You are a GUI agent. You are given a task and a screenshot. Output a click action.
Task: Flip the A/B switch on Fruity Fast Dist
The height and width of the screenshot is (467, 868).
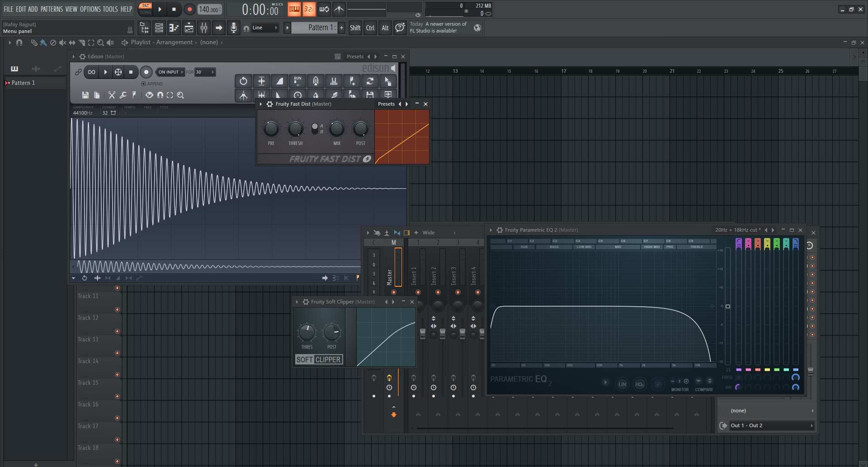[x=315, y=128]
